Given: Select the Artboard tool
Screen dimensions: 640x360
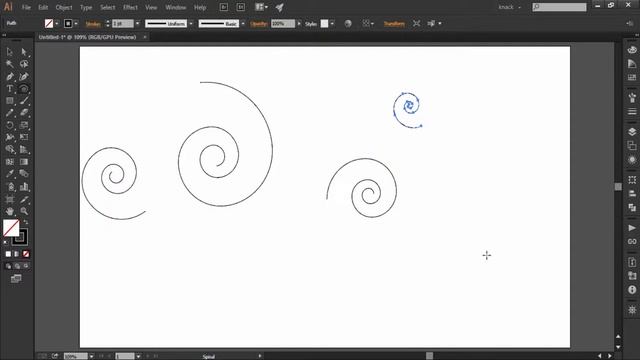Looking at the screenshot, I should click(x=9, y=199).
